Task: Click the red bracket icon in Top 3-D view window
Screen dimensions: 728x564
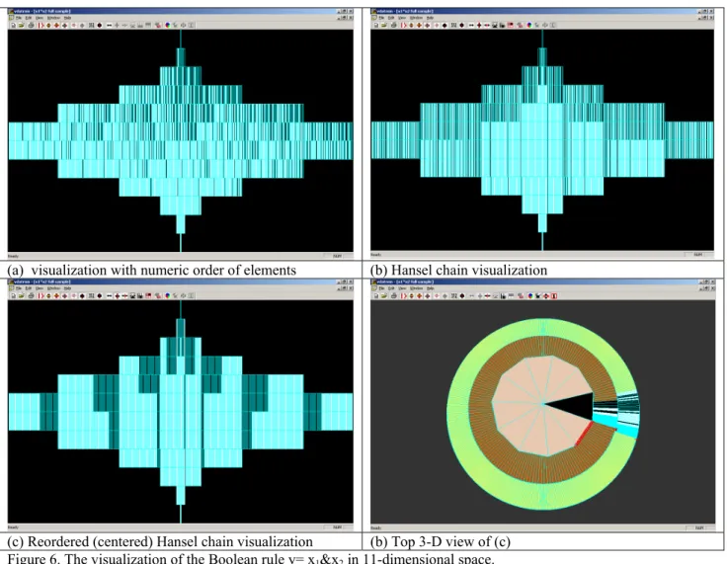Action: click(403, 295)
